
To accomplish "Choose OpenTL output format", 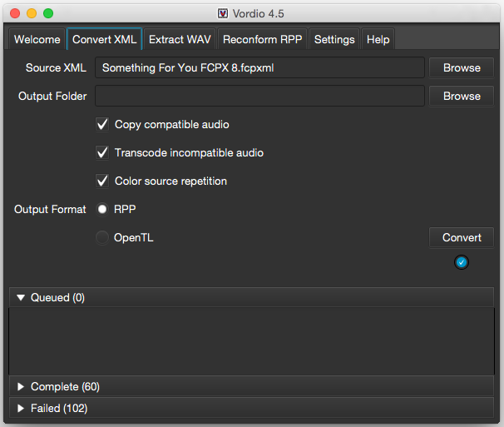I will point(102,237).
